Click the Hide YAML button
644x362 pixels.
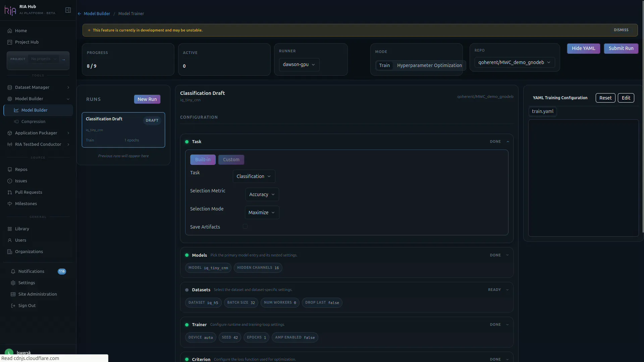pyautogui.click(x=583, y=49)
